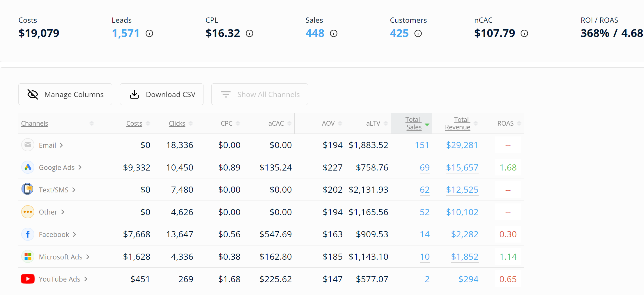Click the download arrow icon
This screenshot has height=295, width=644.
pyautogui.click(x=134, y=94)
